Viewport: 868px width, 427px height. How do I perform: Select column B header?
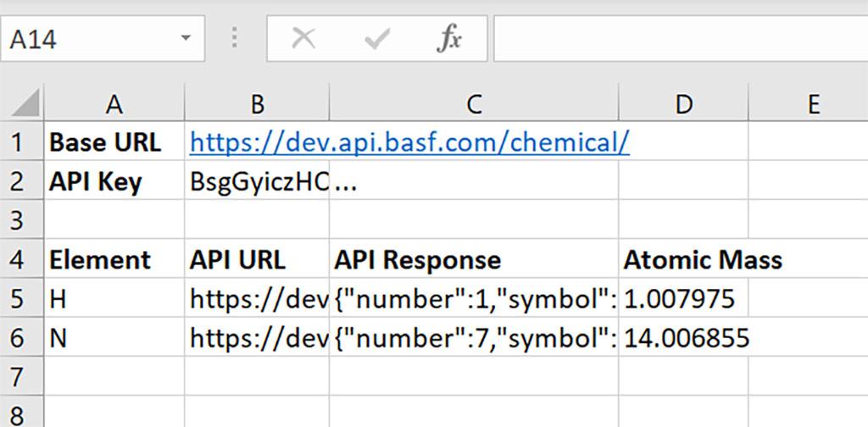[257, 103]
